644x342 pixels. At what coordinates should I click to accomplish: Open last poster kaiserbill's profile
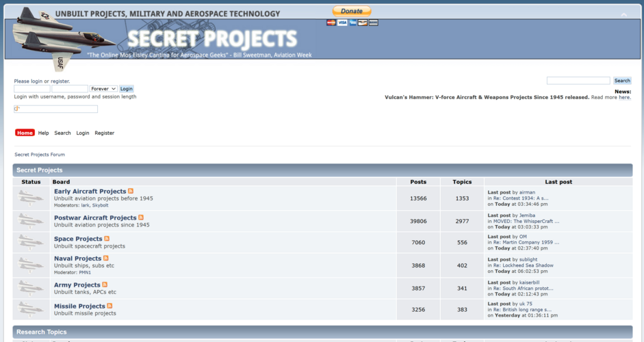point(530,282)
